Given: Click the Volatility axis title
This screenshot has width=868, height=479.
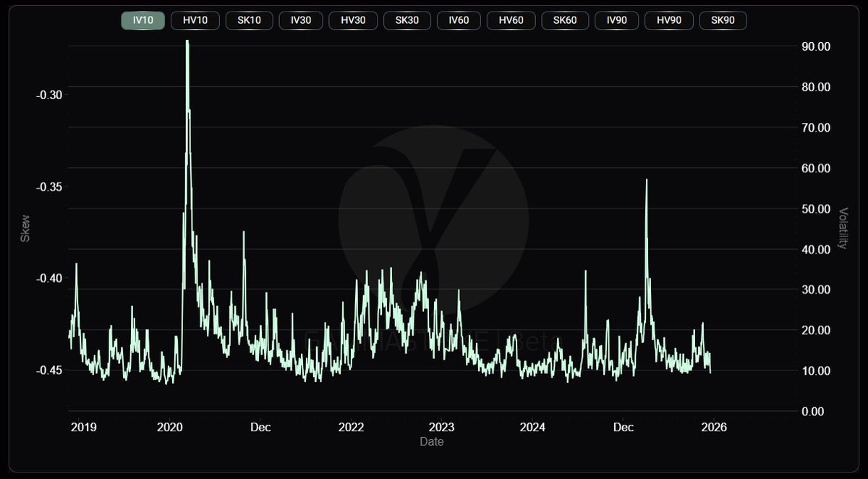Looking at the screenshot, I should tap(843, 228).
